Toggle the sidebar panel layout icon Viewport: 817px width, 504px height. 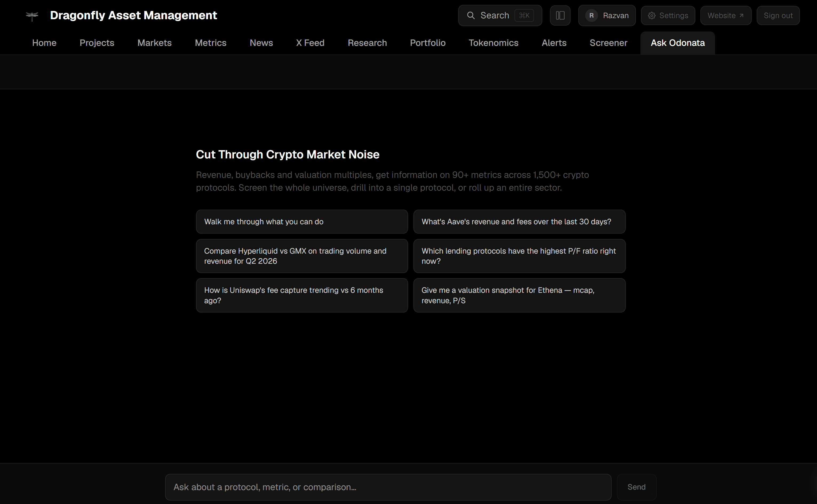click(560, 15)
